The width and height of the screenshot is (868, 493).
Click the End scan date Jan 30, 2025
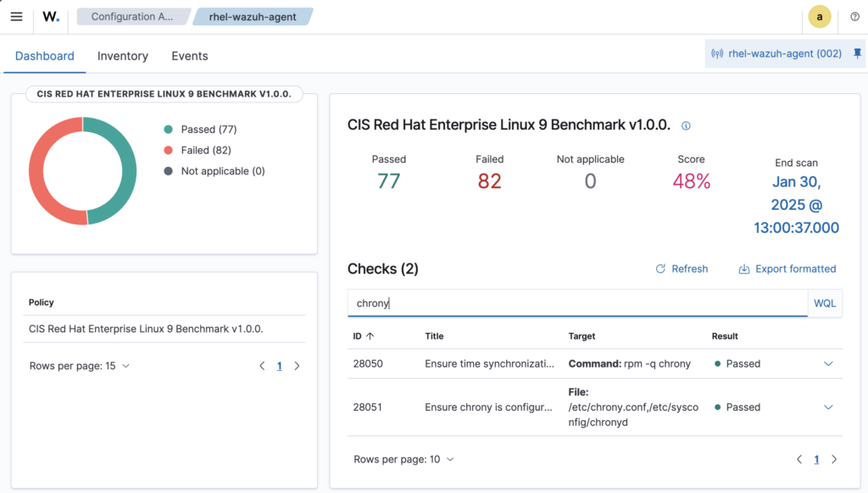click(796, 205)
